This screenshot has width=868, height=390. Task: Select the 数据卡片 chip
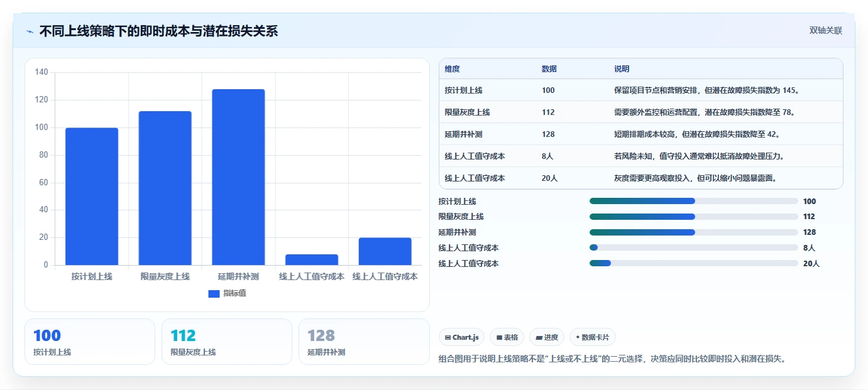coord(593,337)
